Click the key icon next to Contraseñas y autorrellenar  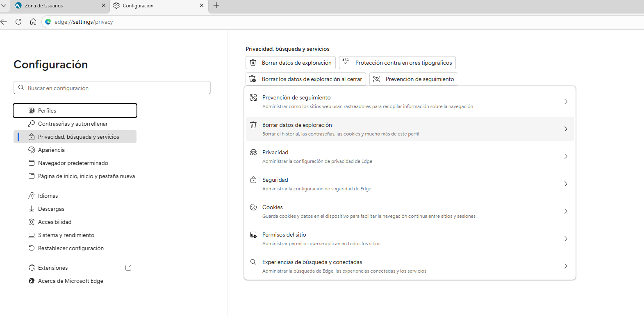[32, 124]
